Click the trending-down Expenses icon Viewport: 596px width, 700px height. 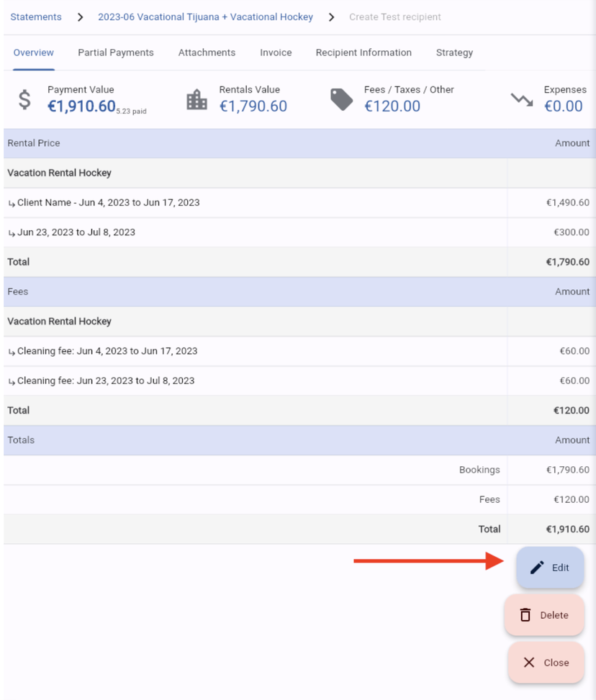tap(522, 100)
